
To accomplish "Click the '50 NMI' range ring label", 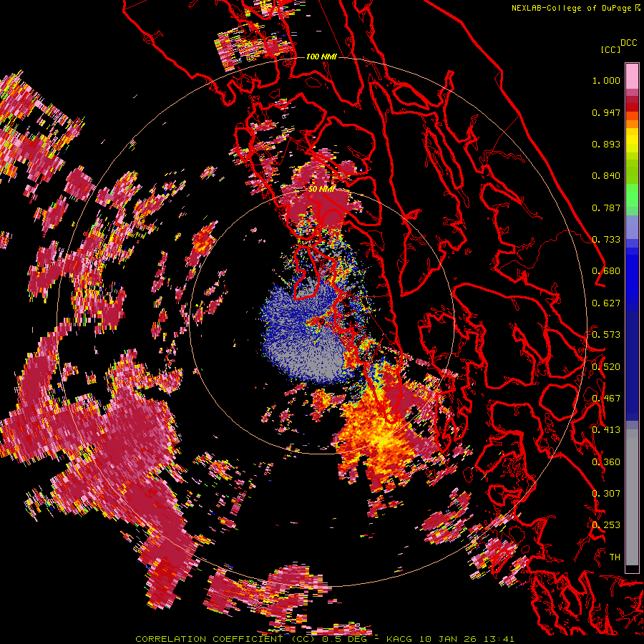I will (321, 190).
